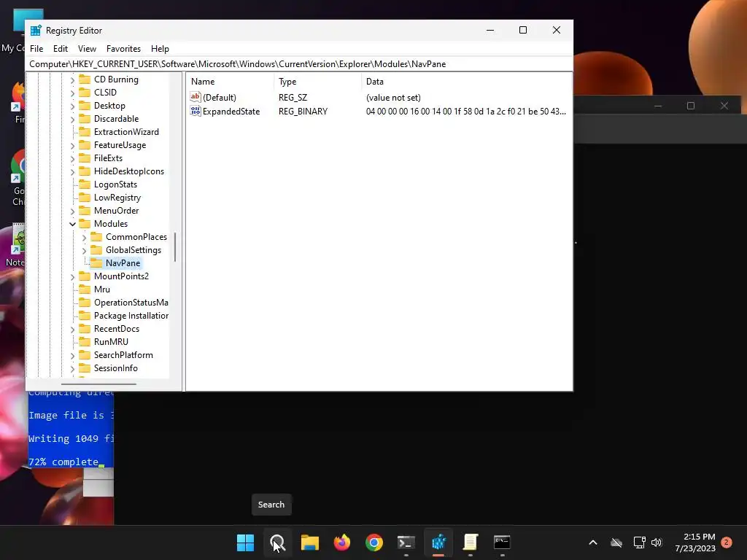Expand the MountPoints2 key

(x=72, y=276)
